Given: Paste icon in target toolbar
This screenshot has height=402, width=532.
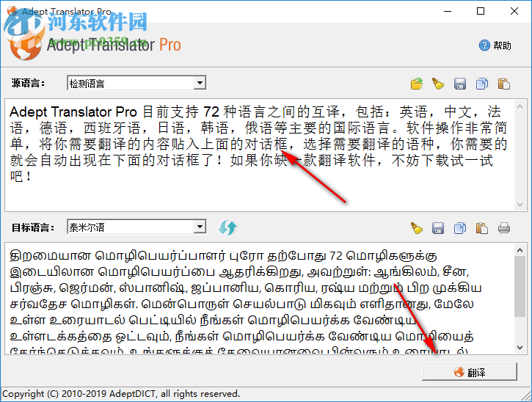Looking at the screenshot, I should (x=482, y=228).
